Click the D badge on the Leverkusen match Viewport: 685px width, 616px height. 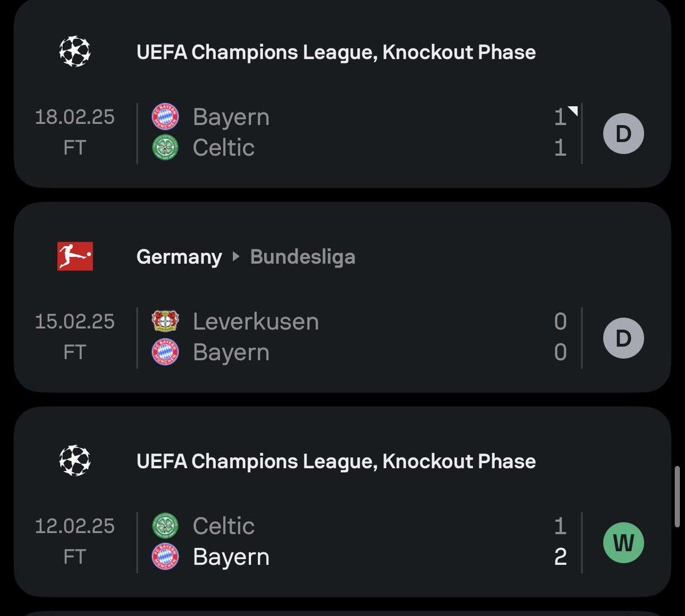[x=623, y=338]
